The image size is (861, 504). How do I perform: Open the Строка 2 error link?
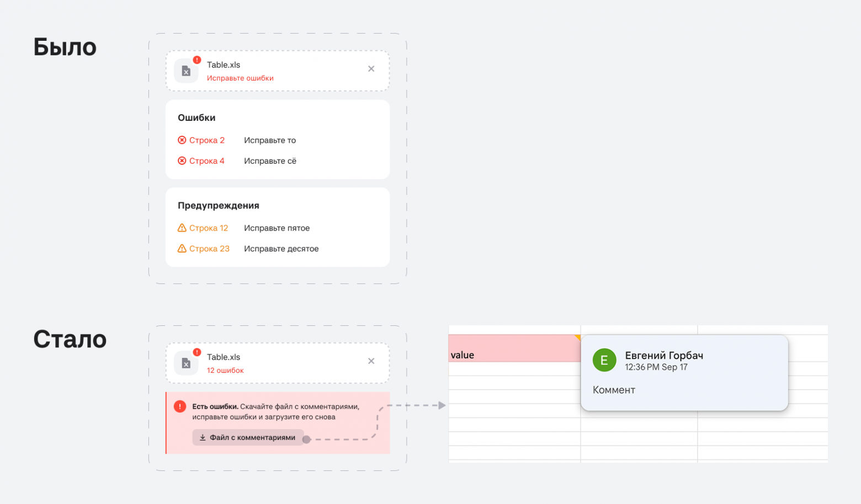(207, 140)
